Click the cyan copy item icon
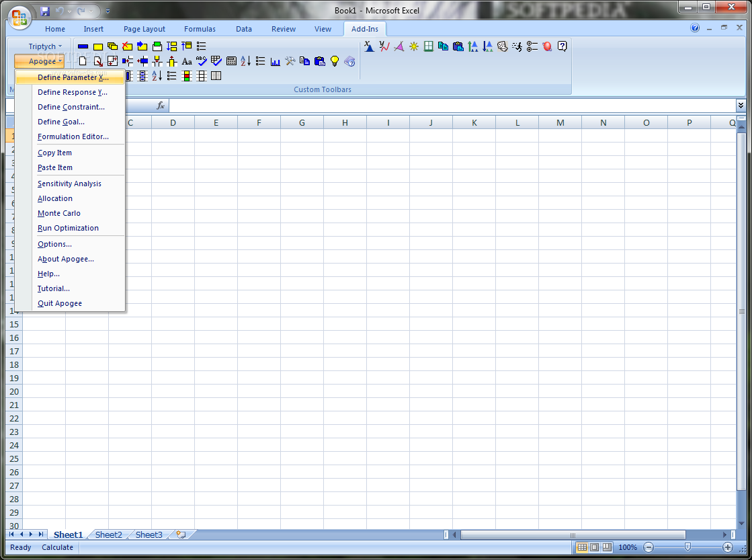752x560 pixels. [443, 46]
